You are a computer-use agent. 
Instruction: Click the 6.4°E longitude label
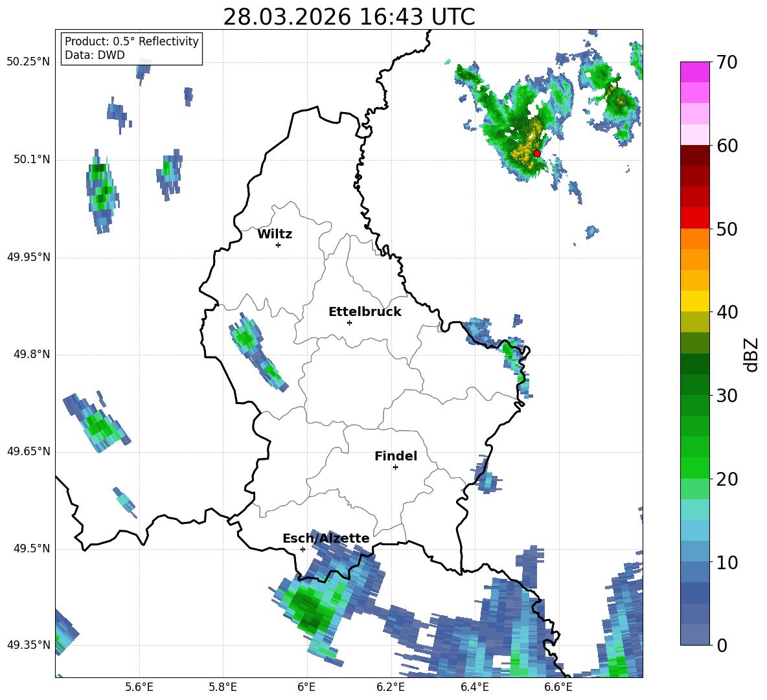[474, 687]
